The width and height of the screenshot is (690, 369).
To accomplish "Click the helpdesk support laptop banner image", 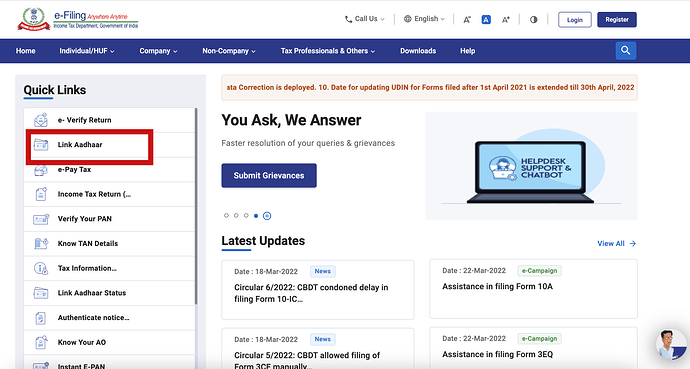I will point(531,166).
